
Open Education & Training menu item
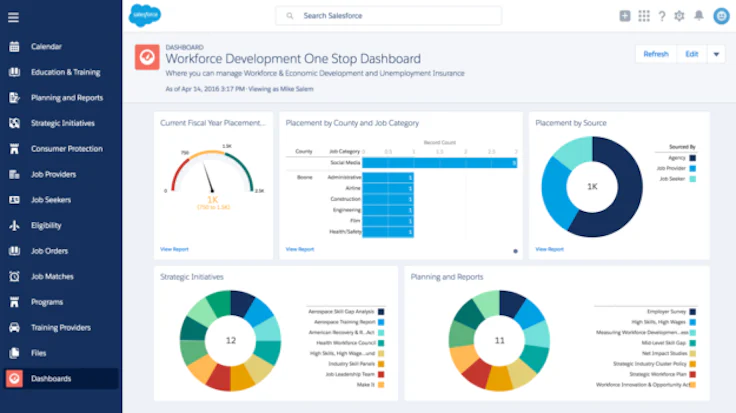point(66,72)
